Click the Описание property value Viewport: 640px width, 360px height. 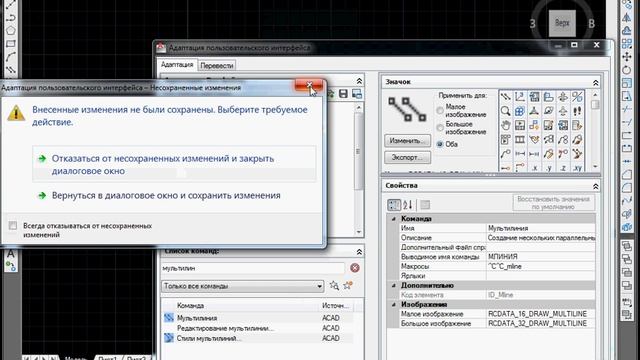(541, 238)
